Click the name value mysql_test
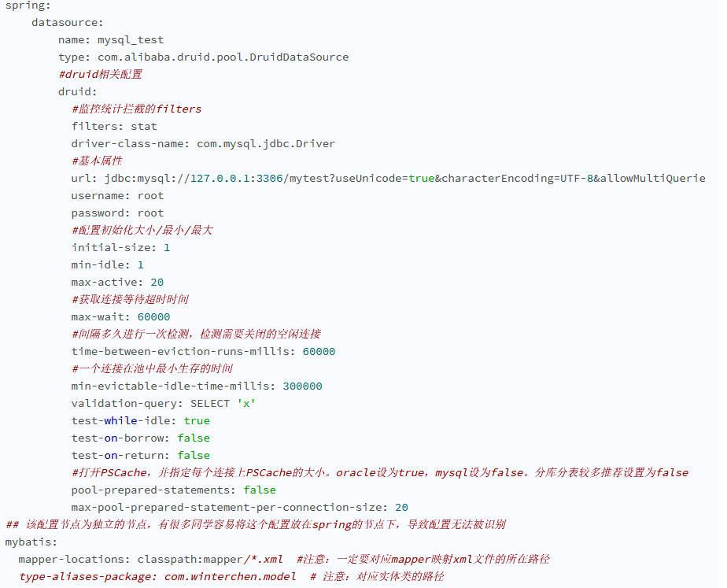This screenshot has height=588, width=727. pyautogui.click(x=131, y=39)
